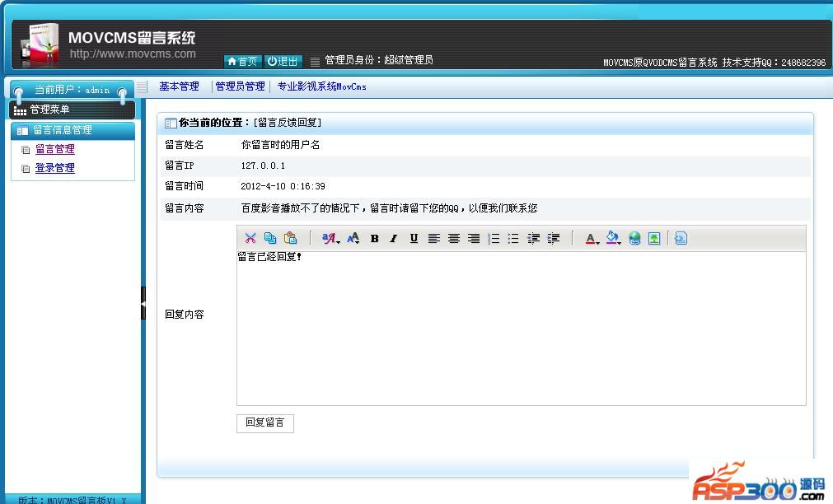Toggle bold formatting in reply editor

click(x=374, y=239)
